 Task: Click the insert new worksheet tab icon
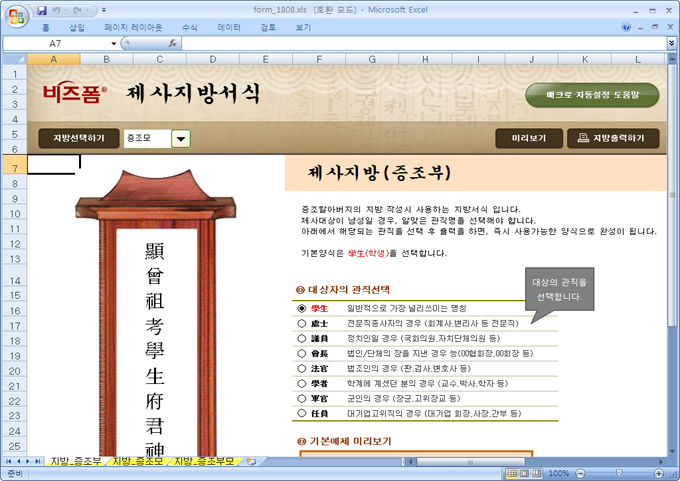point(251,461)
